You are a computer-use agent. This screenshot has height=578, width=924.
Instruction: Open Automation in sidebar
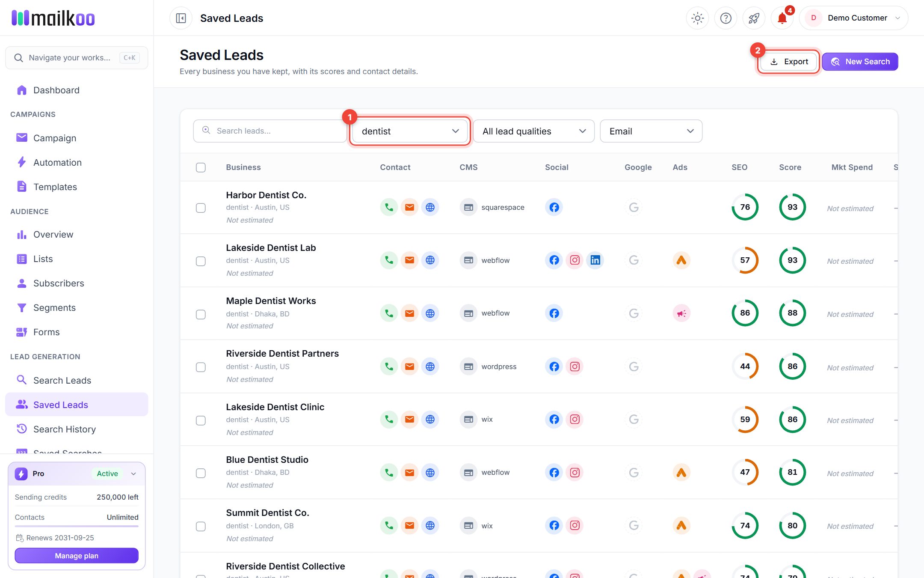coord(77,162)
